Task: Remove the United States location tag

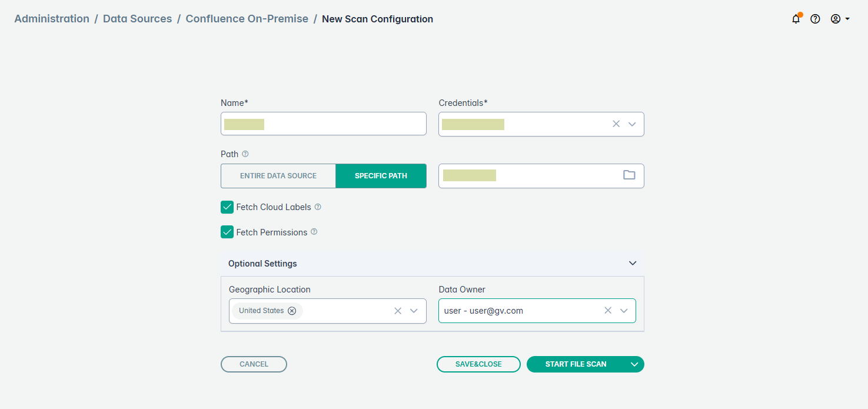Action: (292, 311)
